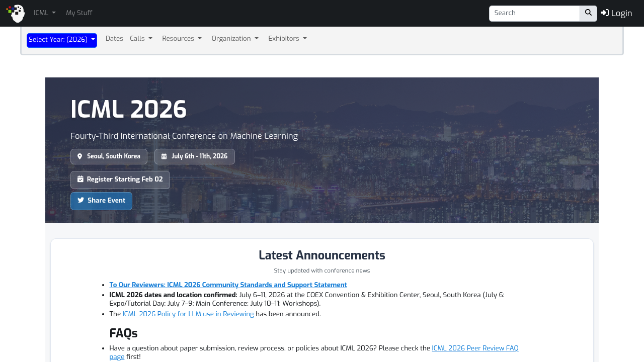
Task: Go to the Dates page
Action: (x=114, y=39)
